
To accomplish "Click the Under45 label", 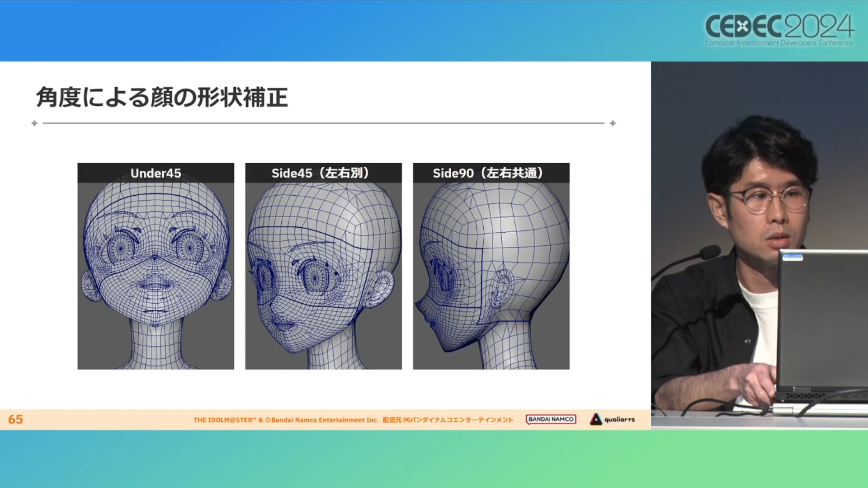I will click(x=156, y=173).
